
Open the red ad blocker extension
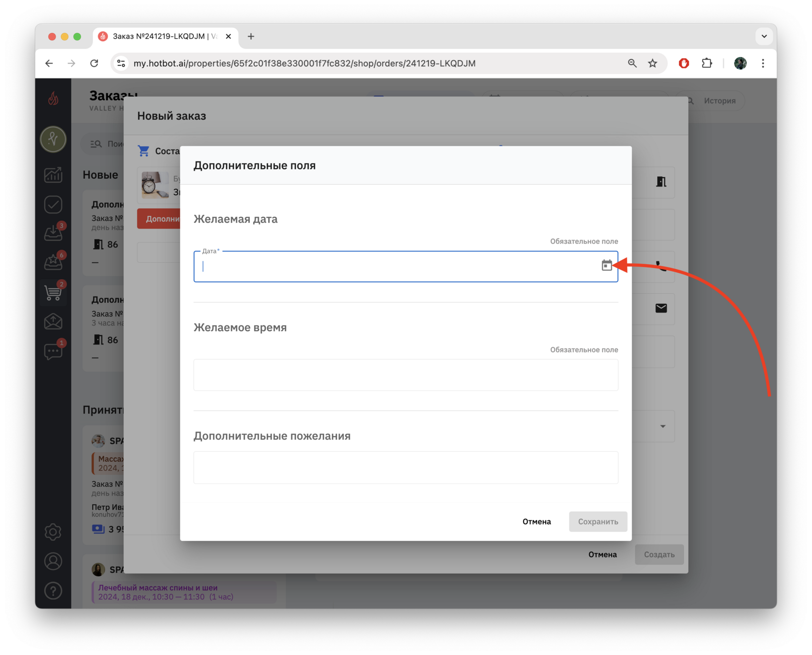[683, 63]
